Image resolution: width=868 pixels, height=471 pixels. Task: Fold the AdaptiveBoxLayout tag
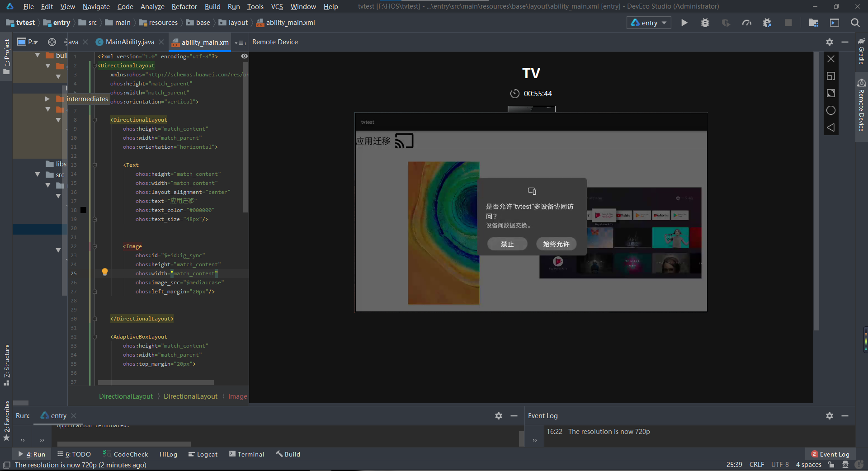tap(95, 337)
